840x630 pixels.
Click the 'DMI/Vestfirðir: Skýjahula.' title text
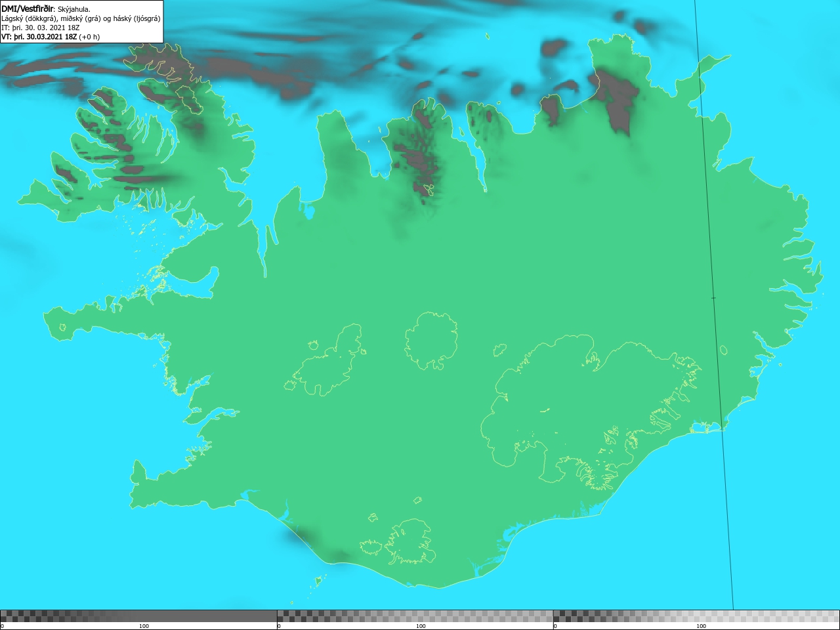[46, 9]
